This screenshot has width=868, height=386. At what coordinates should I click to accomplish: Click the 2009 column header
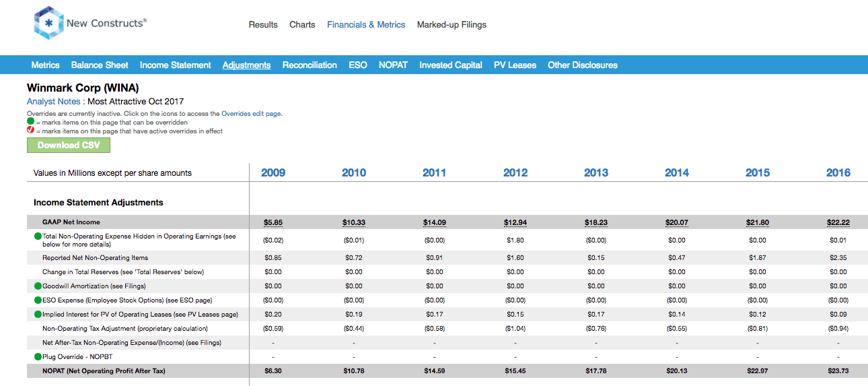[273, 173]
